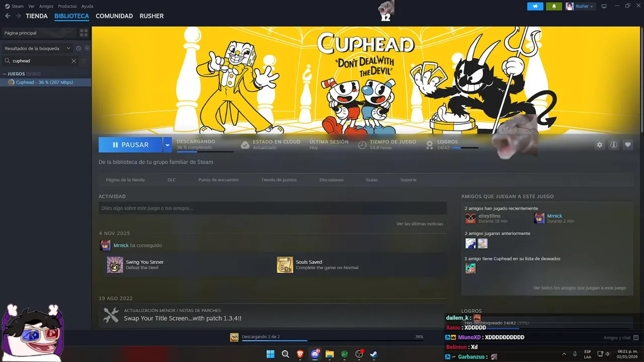This screenshot has height=362, width=644.
Task: Open Página principal library home
Action: click(38, 33)
